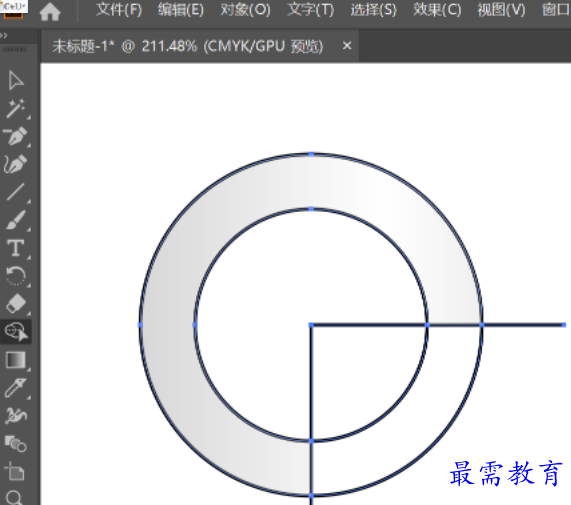Viewport: 571px width, 505px height.
Task: Open the 效果(C) menu
Action: pos(437,10)
